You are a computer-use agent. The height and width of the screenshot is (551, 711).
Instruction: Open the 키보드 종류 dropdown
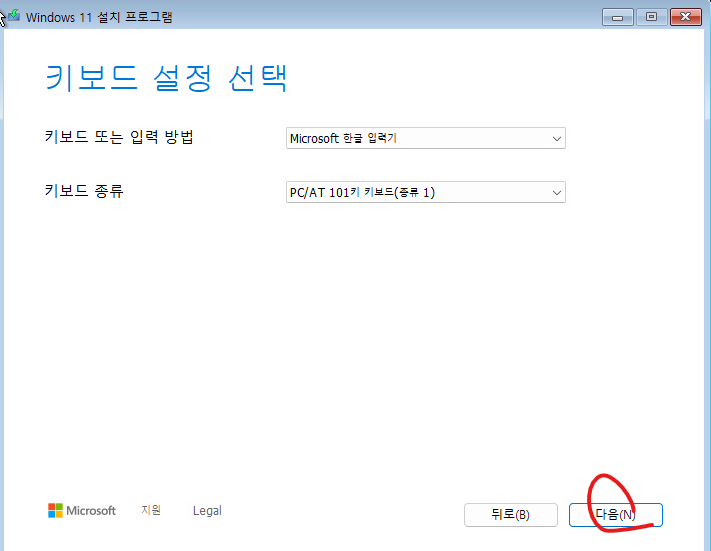pos(426,192)
